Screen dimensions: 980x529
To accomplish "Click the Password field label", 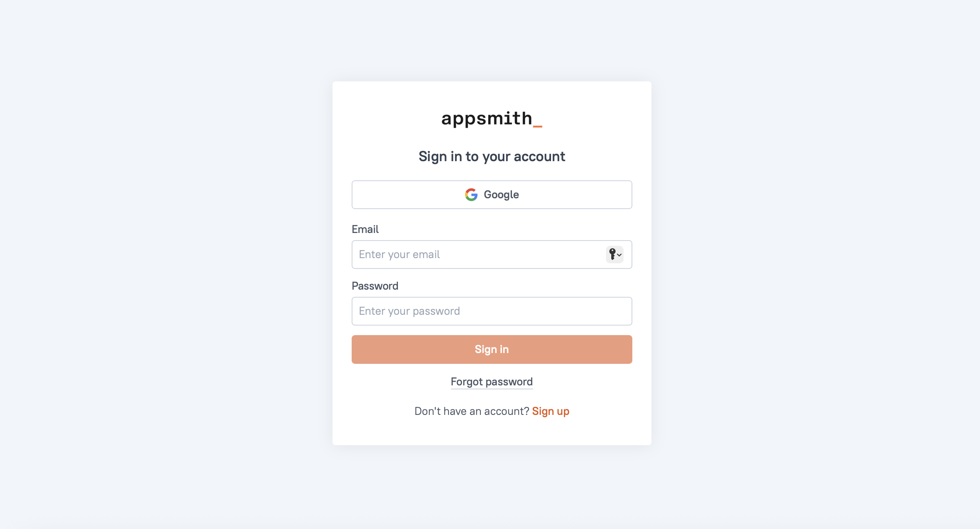I will click(x=375, y=286).
